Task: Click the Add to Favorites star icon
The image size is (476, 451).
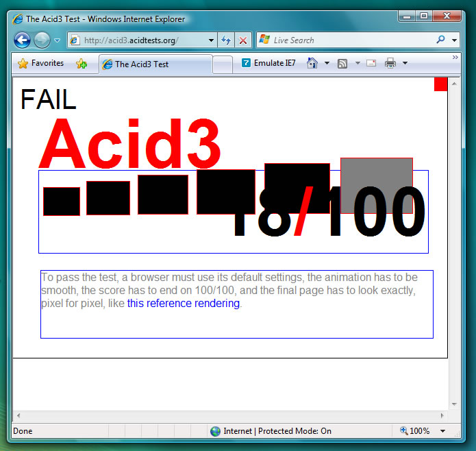Action: (x=82, y=64)
